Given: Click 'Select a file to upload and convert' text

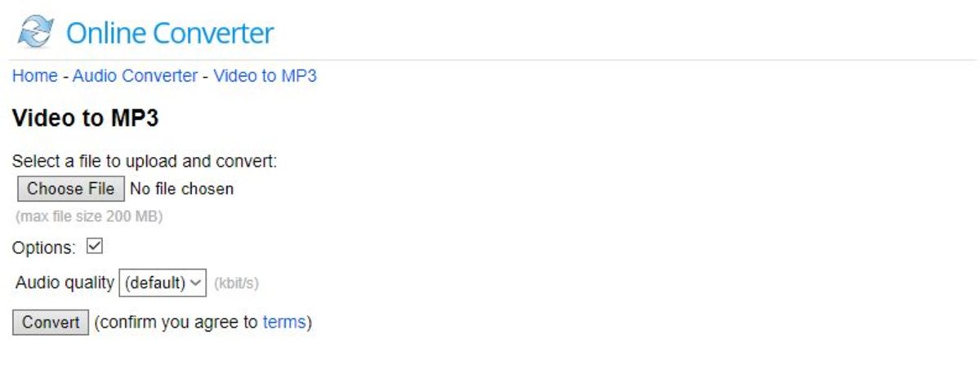Looking at the screenshot, I should (x=145, y=162).
